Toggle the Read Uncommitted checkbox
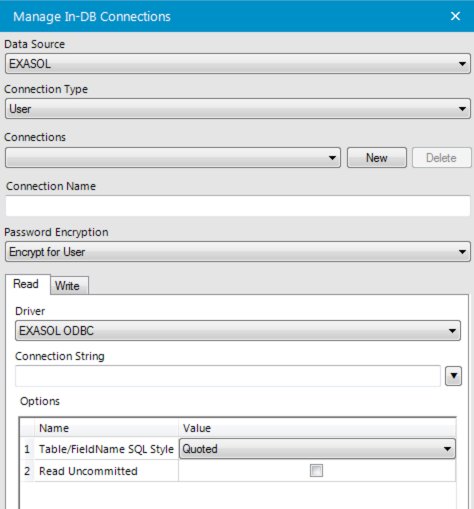Screen dimensions: 474x509 316,471
